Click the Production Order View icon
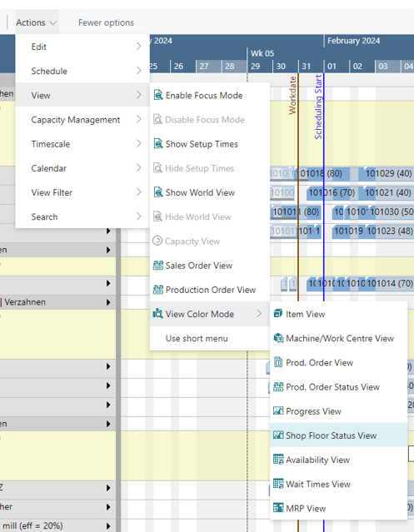The width and height of the screenshot is (414, 532). click(157, 290)
